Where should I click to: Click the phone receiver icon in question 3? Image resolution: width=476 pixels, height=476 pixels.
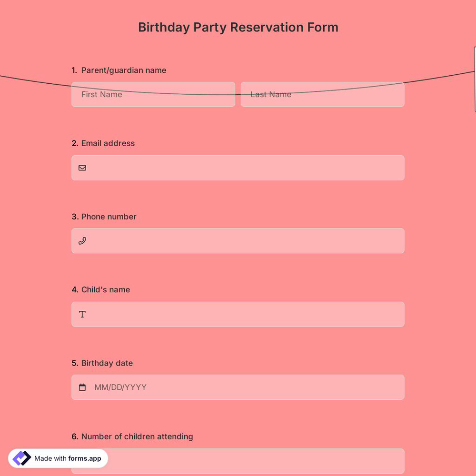pos(82,241)
